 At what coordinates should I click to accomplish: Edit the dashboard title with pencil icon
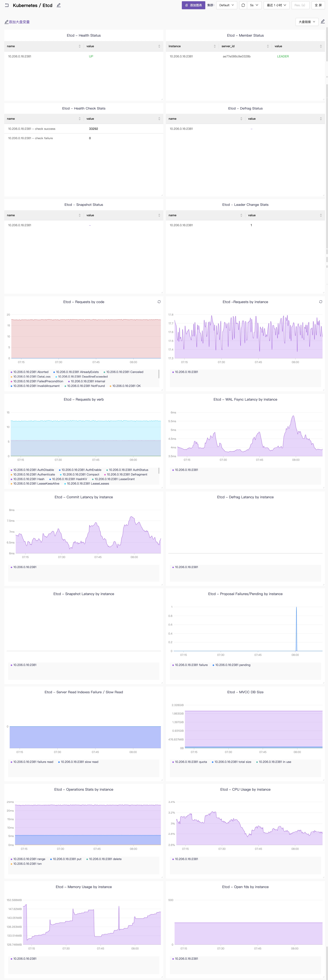59,5
